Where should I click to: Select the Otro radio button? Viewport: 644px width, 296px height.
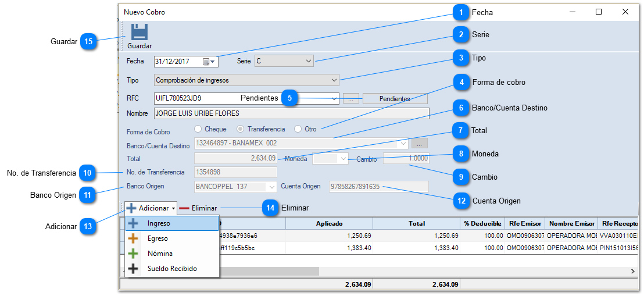pyautogui.click(x=298, y=129)
